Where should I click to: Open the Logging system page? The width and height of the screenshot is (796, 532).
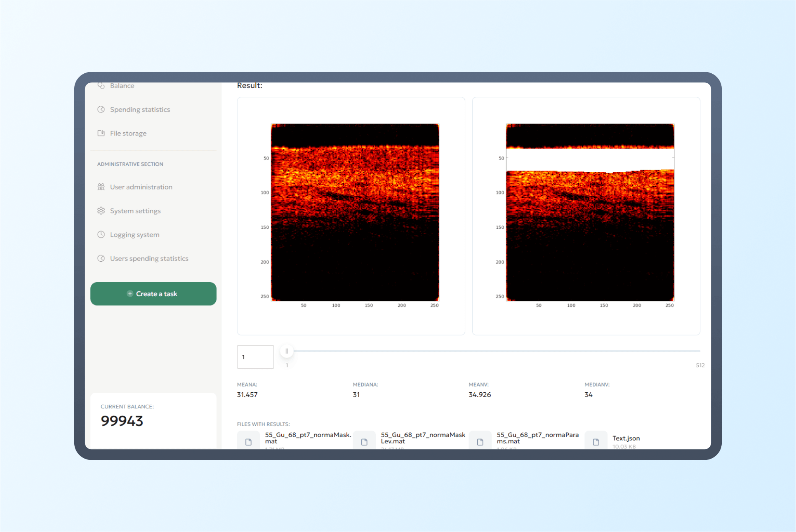point(134,235)
